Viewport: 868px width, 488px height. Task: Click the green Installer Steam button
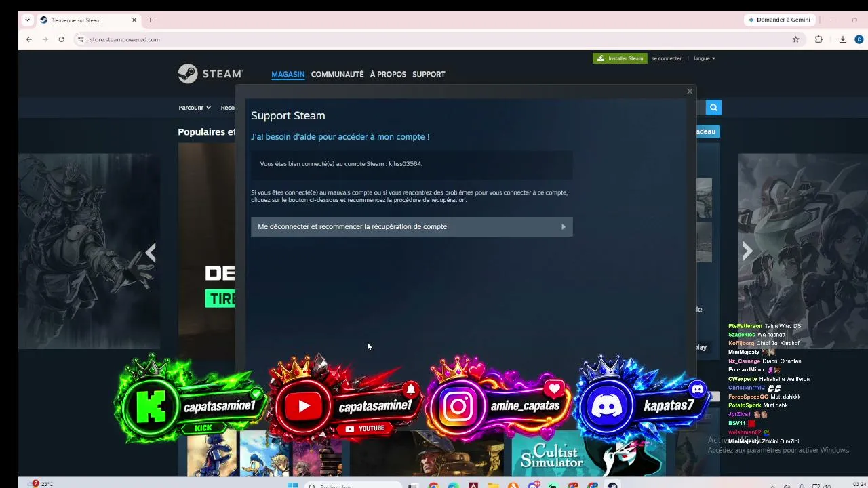[620, 58]
